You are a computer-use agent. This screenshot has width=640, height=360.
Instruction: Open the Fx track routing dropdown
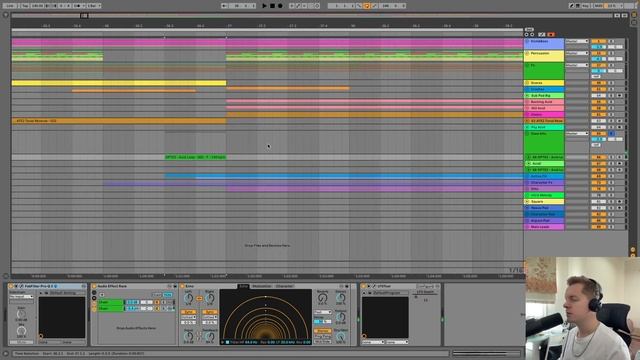pos(577,65)
